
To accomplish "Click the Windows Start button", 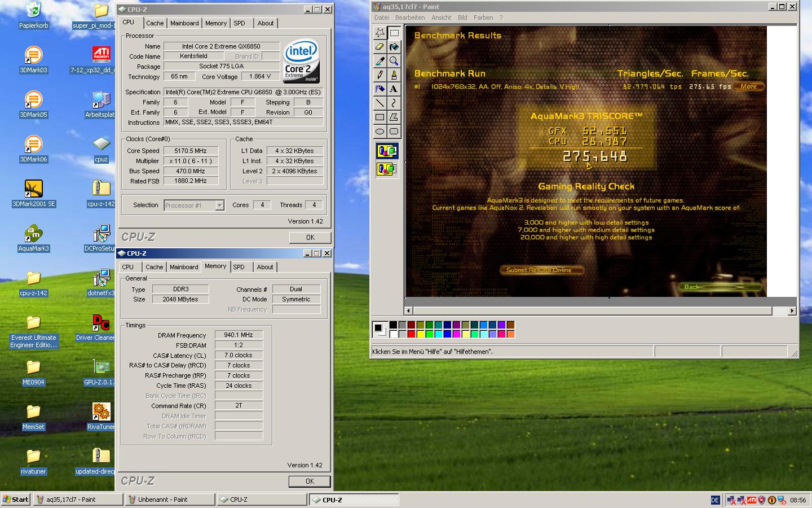I will click(16, 500).
